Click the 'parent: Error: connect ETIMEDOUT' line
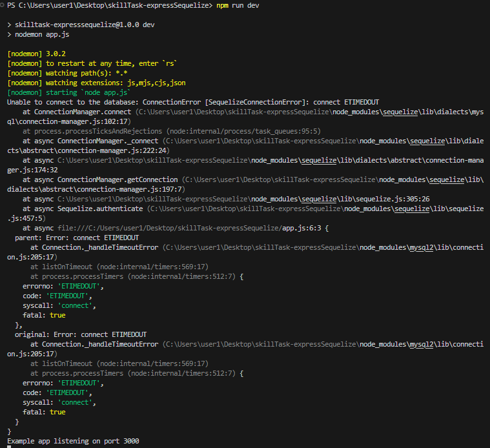 [x=77, y=238]
